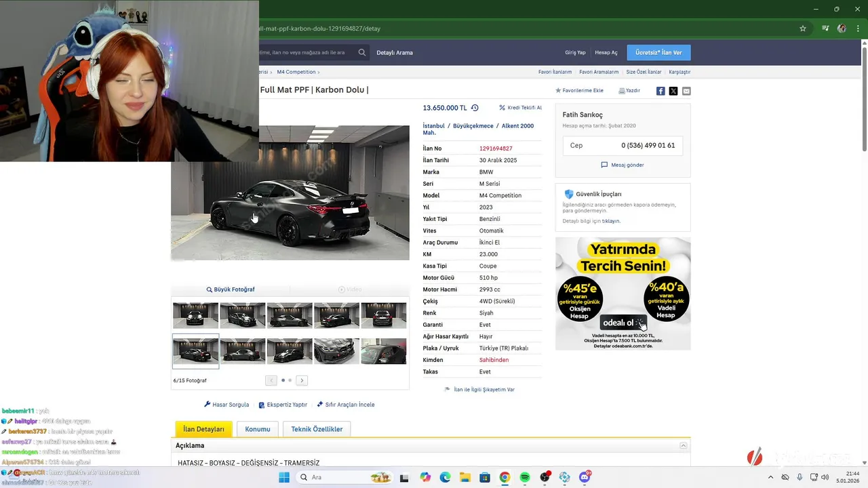Image resolution: width=868 pixels, height=488 pixels.
Task: Click Büyükçekmece location link
Action: (x=473, y=125)
